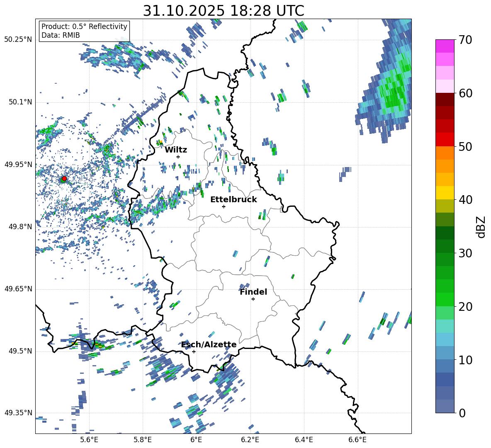Click the dBZ colorbar axis label
The width and height of the screenshot is (491, 448).
(x=481, y=227)
